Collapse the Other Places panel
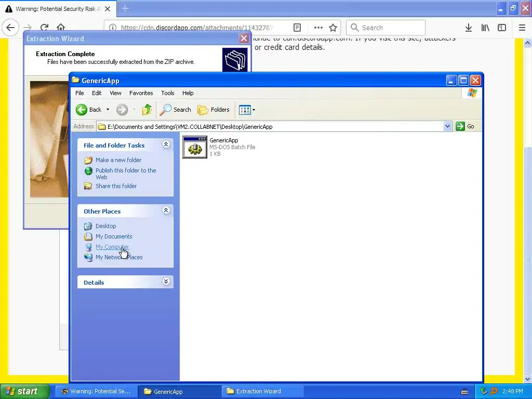The width and height of the screenshot is (532, 399). coord(166,210)
